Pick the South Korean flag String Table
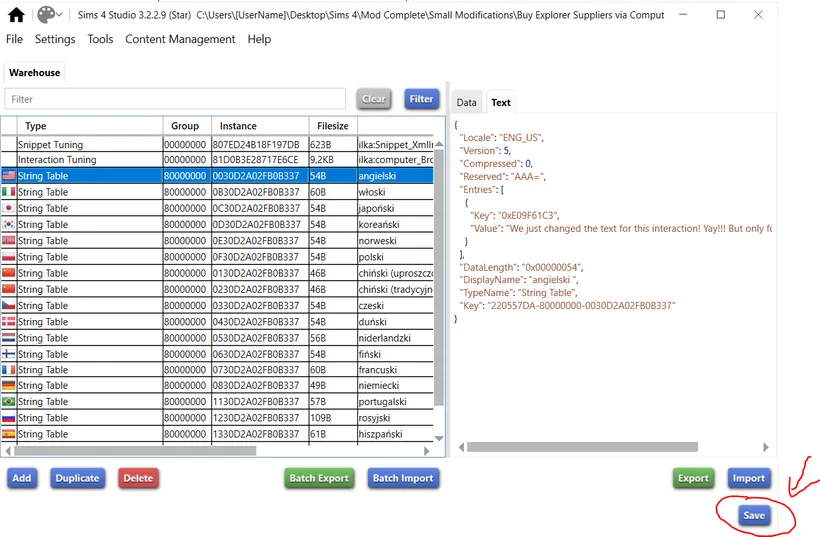This screenshot has height=537, width=820. coord(43,224)
